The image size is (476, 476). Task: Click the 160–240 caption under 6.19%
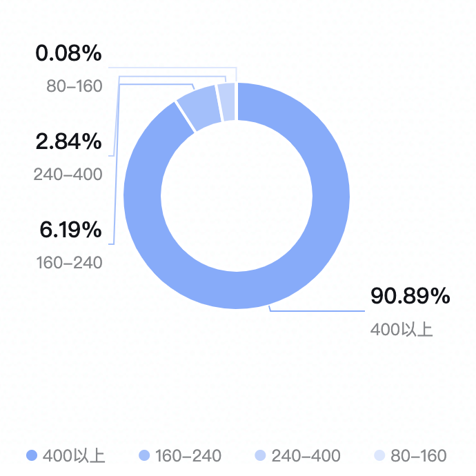point(69,263)
